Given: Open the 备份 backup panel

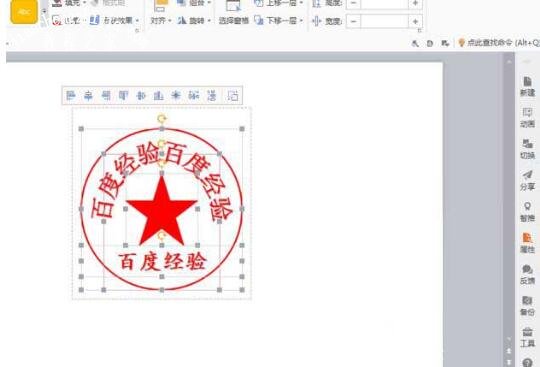Looking at the screenshot, I should pos(527,306).
